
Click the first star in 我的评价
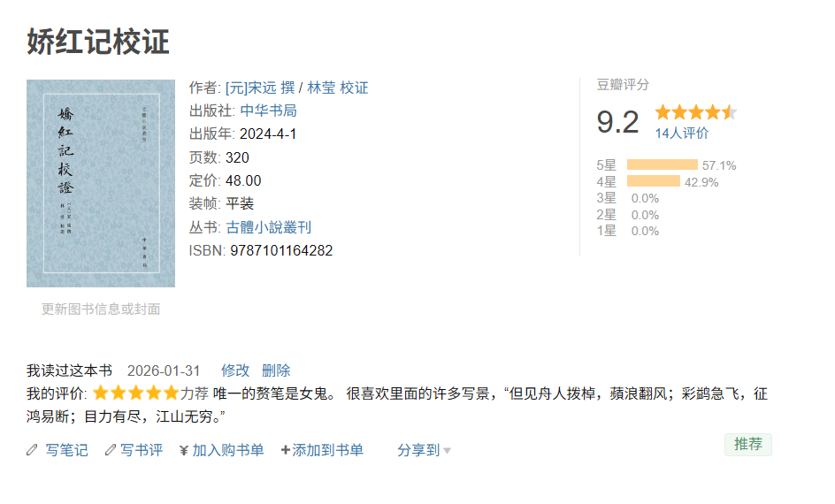tap(101, 393)
